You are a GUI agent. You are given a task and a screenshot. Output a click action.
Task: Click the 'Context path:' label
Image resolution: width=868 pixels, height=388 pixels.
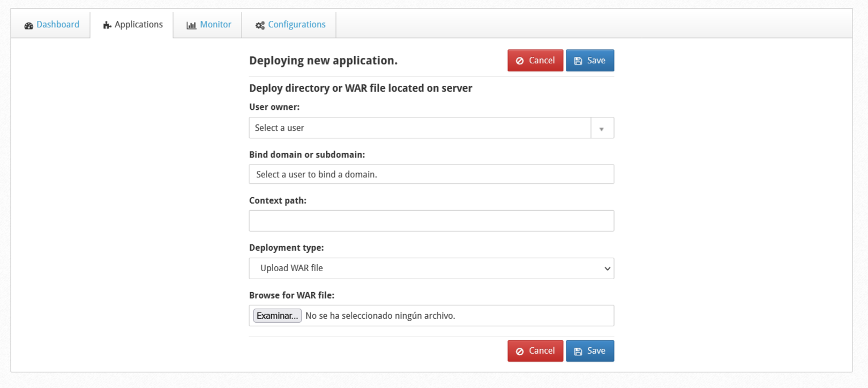point(278,200)
